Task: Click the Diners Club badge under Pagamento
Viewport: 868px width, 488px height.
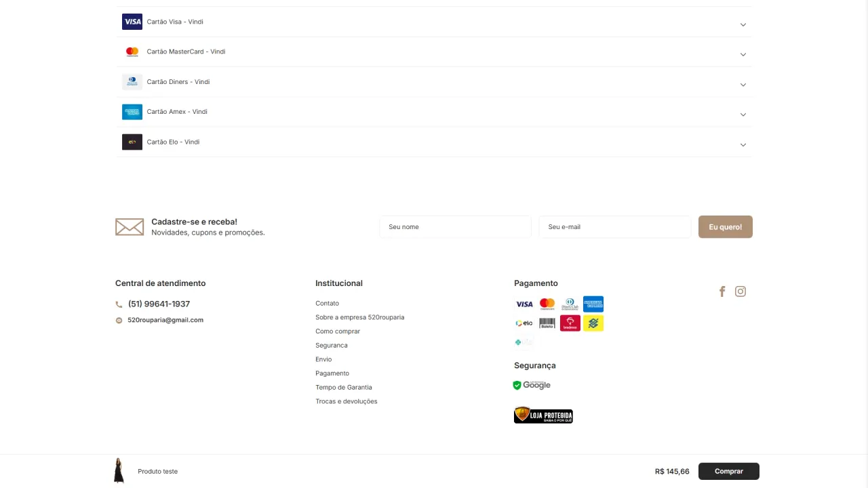Action: tap(570, 304)
